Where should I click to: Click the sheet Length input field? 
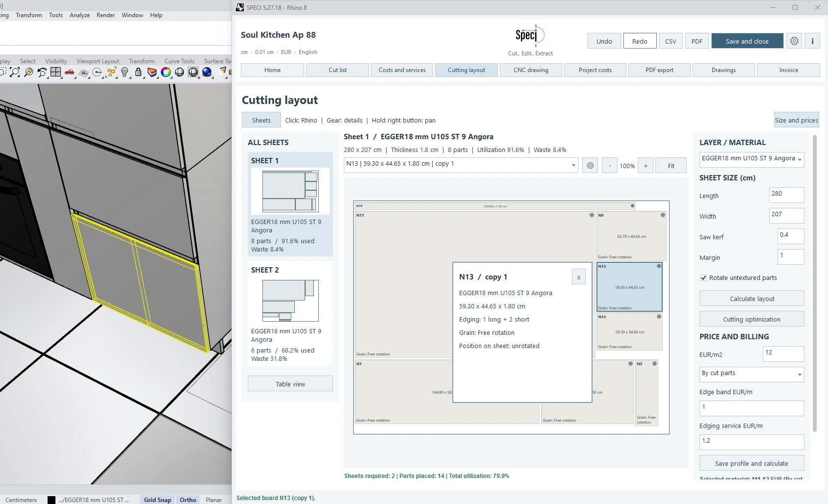point(786,195)
